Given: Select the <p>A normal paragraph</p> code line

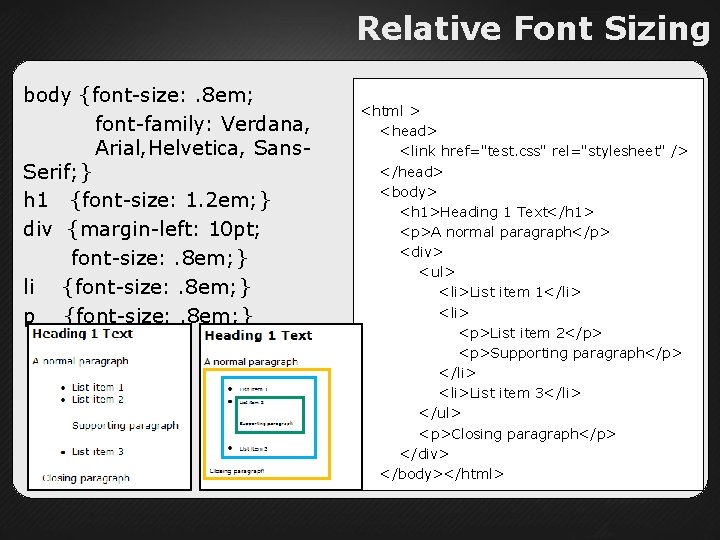Looking at the screenshot, I should pos(505,232).
